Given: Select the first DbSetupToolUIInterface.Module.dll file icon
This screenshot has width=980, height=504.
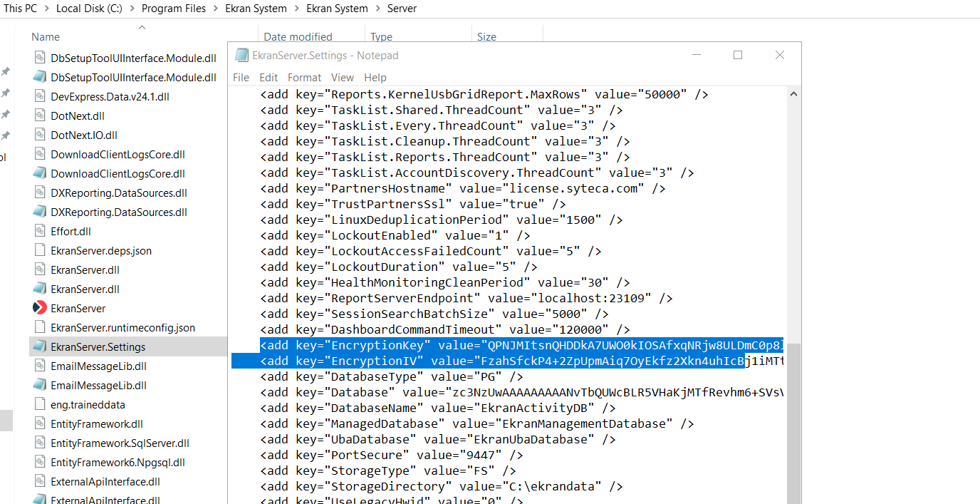Looking at the screenshot, I should (39, 58).
